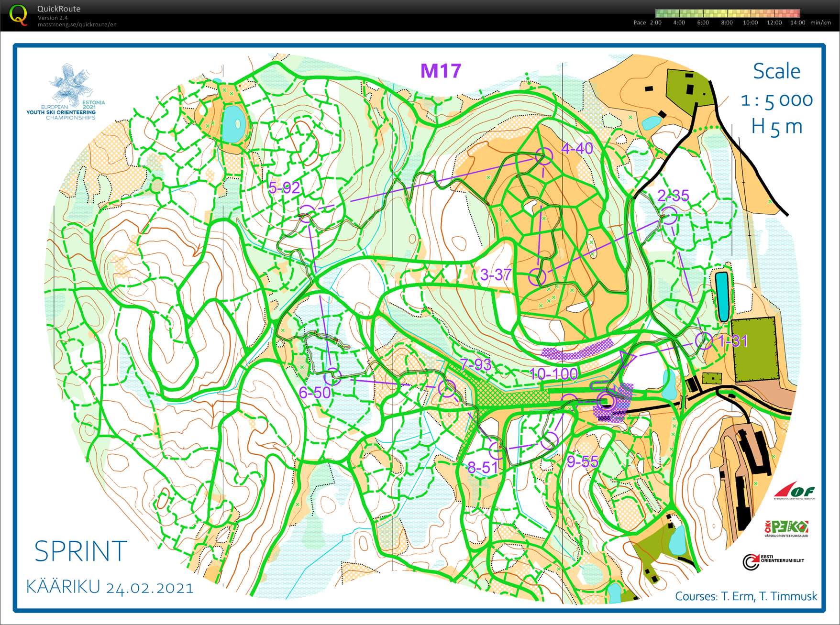Click the OK Peko club logo
Viewport: 840px width, 625px height.
click(x=786, y=528)
